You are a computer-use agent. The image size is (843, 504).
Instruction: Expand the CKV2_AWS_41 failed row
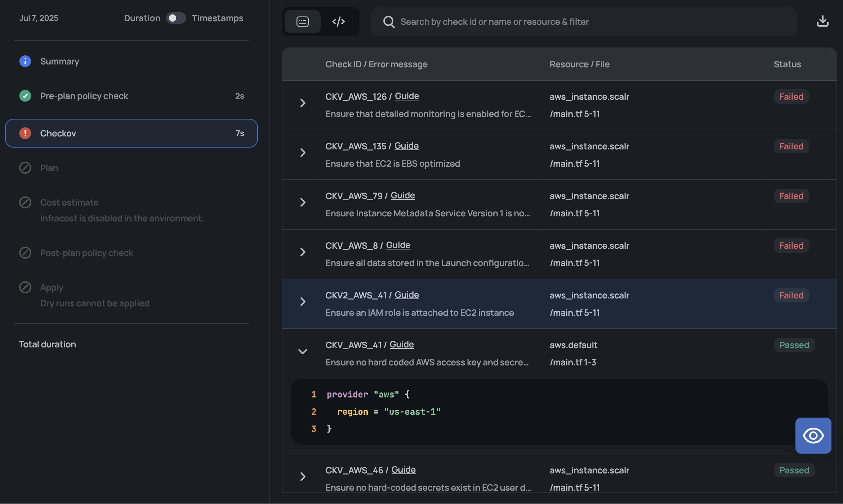(303, 302)
